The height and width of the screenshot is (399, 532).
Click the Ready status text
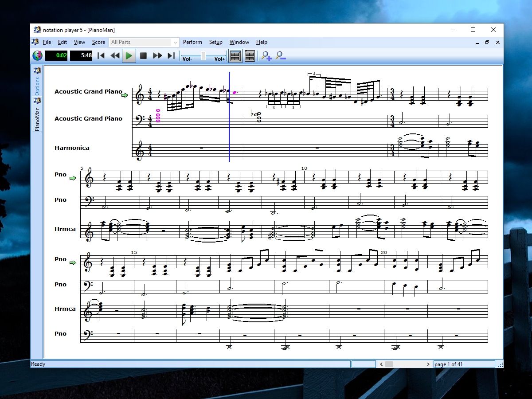(38, 364)
